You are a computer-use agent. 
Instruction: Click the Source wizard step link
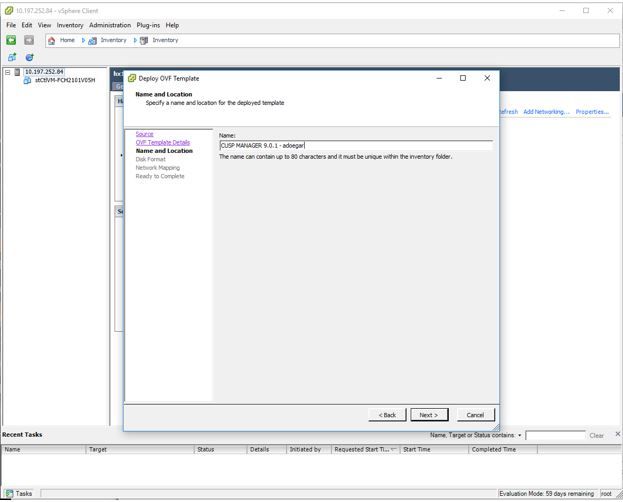tap(144, 134)
